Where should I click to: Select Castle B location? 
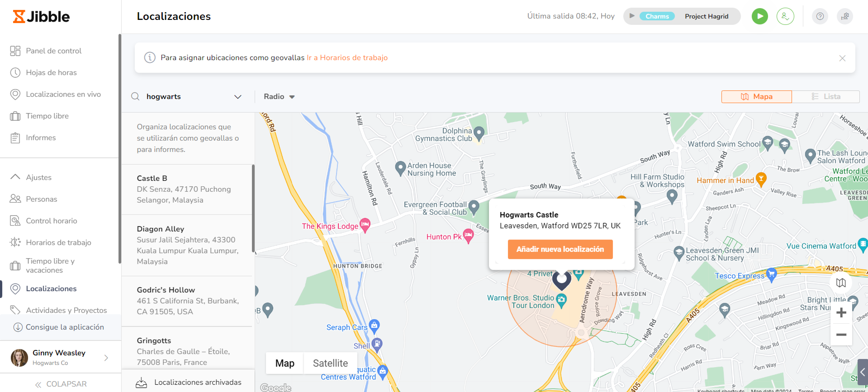[187, 189]
